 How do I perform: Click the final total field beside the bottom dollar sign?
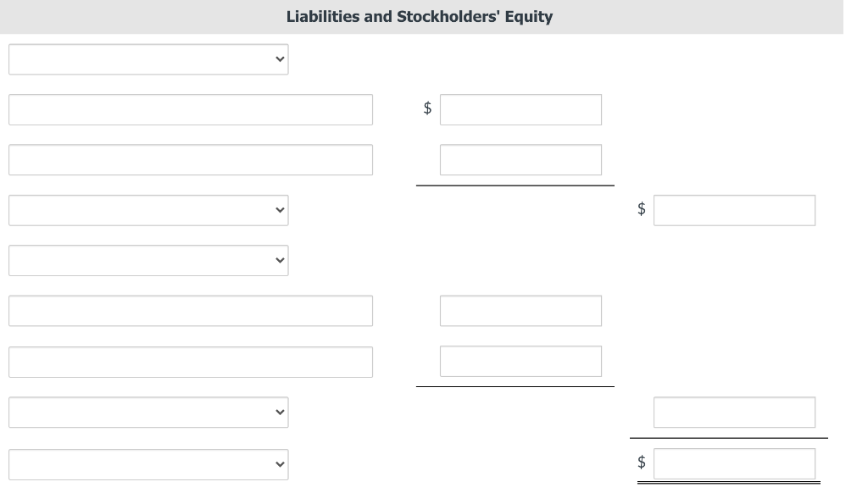click(734, 464)
